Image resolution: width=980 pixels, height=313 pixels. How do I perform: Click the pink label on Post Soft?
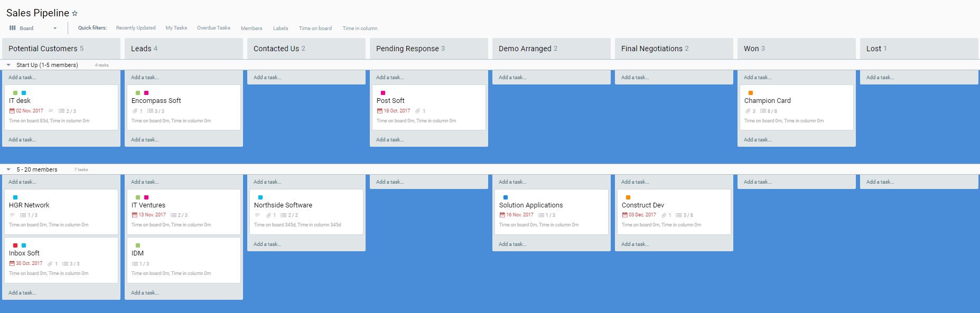383,93
